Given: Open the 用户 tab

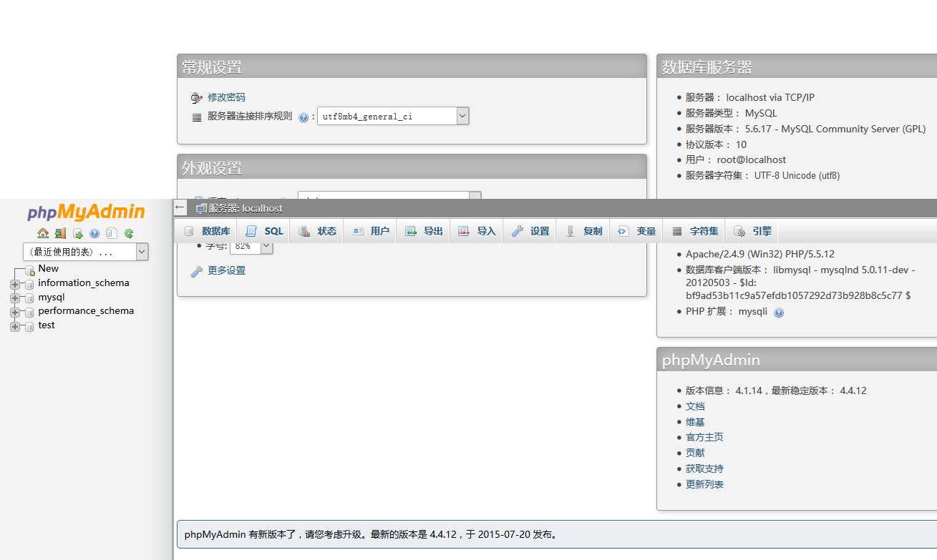Looking at the screenshot, I should [370, 231].
